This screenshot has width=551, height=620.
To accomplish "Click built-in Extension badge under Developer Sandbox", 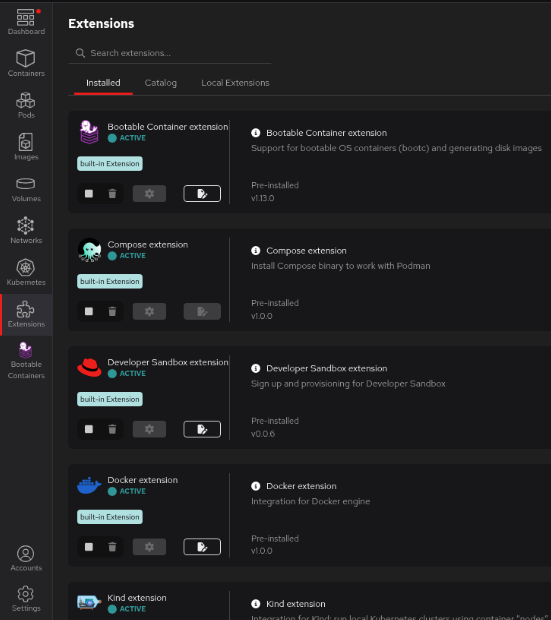I will [x=110, y=399].
